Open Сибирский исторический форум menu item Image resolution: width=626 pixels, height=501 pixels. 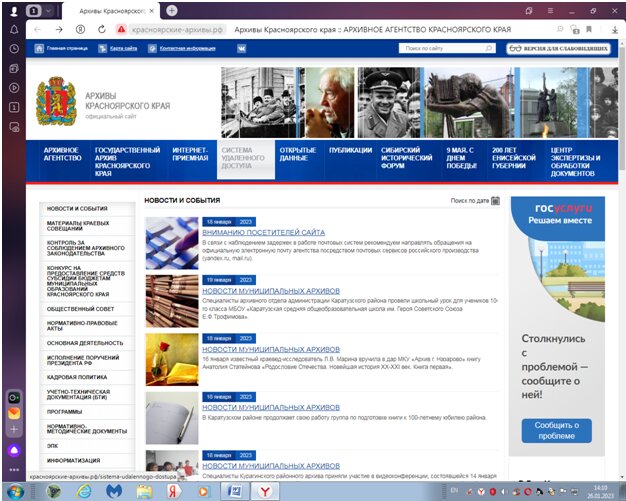pyautogui.click(x=406, y=158)
